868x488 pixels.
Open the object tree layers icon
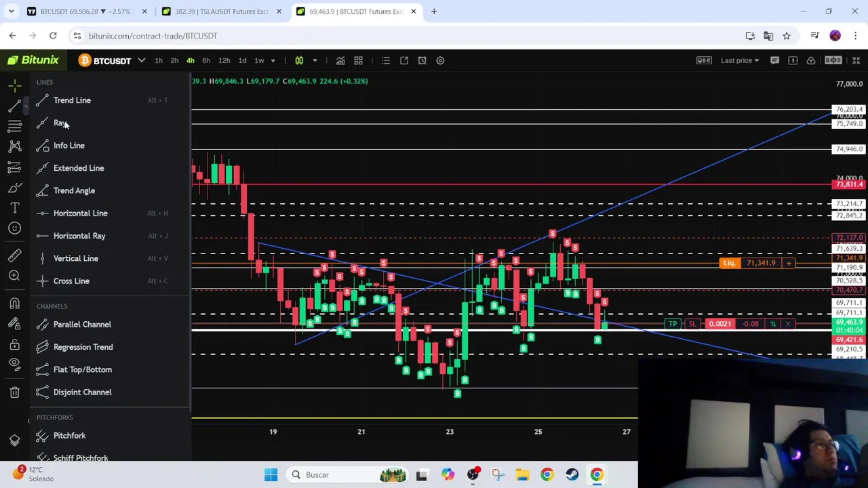click(x=15, y=440)
